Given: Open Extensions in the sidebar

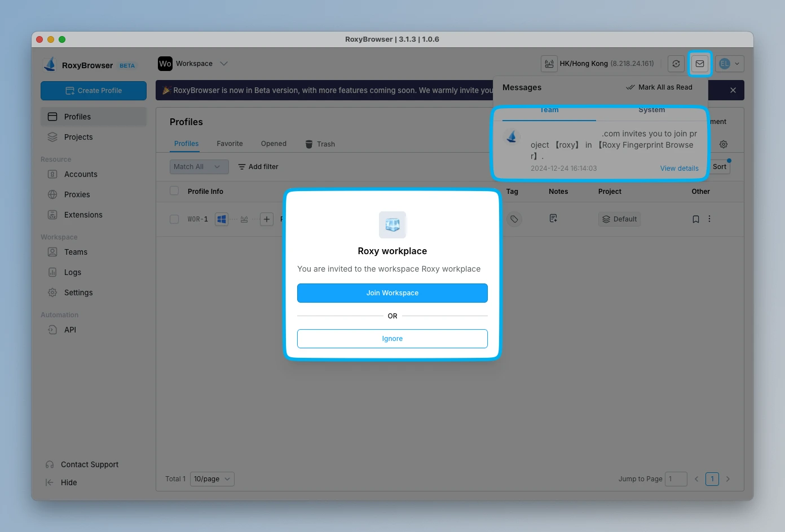Looking at the screenshot, I should 94,215.
